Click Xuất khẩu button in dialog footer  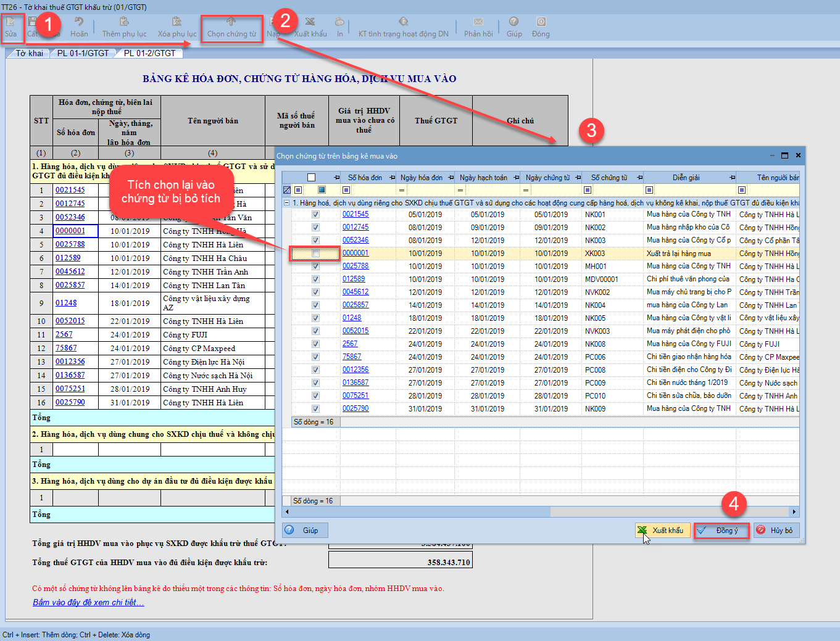coord(662,531)
